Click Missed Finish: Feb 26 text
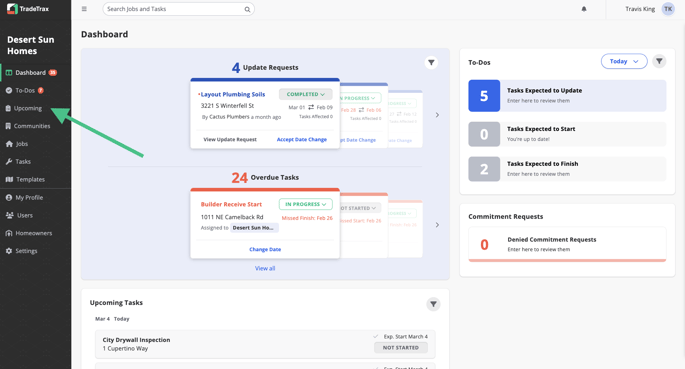This screenshot has width=685, height=369. (307, 218)
